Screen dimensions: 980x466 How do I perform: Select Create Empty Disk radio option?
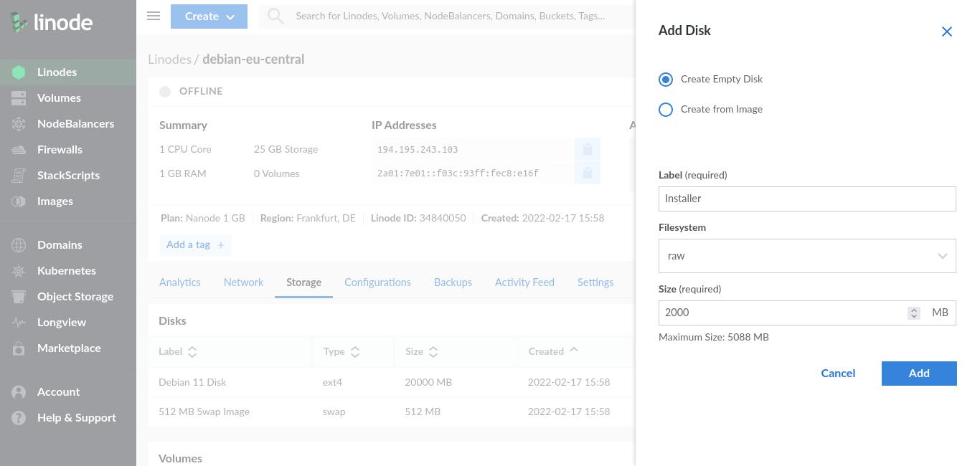[x=666, y=80]
